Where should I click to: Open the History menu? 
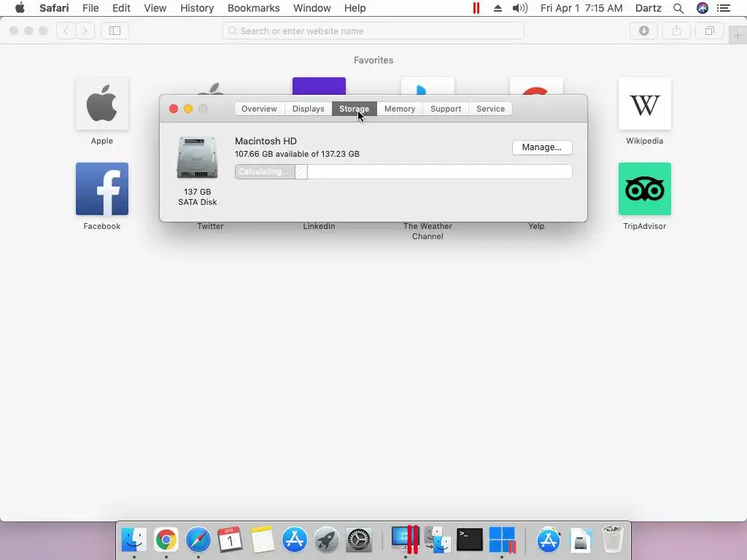197,8
